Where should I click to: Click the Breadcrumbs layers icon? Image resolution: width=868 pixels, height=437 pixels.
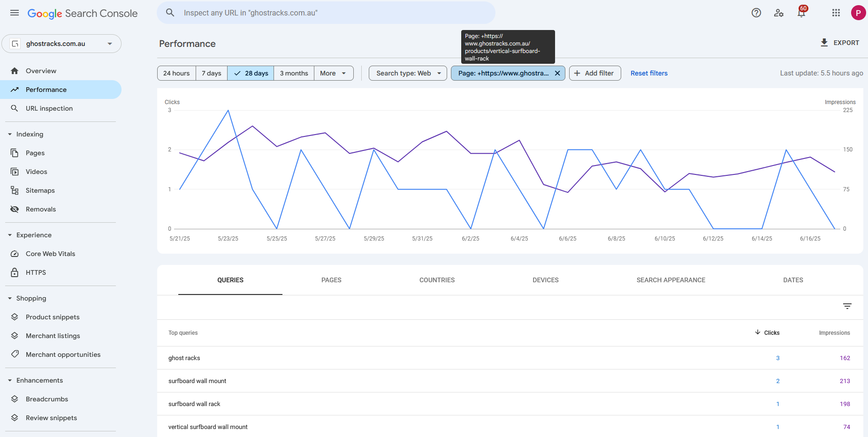[x=15, y=399]
